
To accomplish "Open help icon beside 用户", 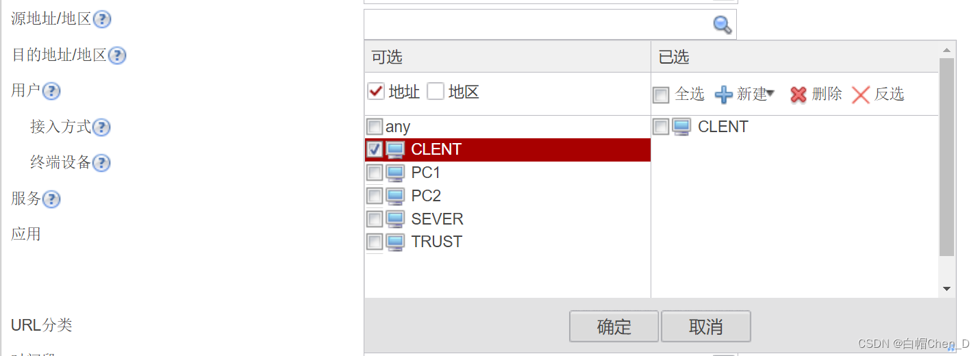I will click(x=51, y=91).
